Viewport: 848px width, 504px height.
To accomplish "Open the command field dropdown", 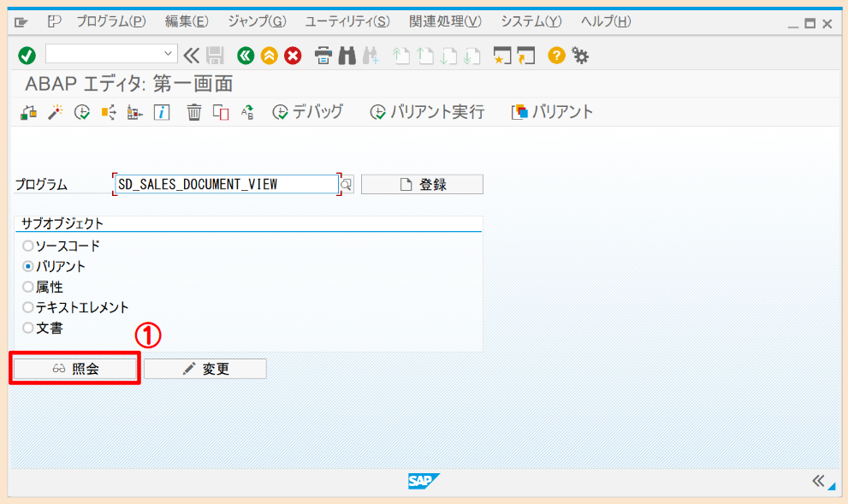I will tap(168, 54).
